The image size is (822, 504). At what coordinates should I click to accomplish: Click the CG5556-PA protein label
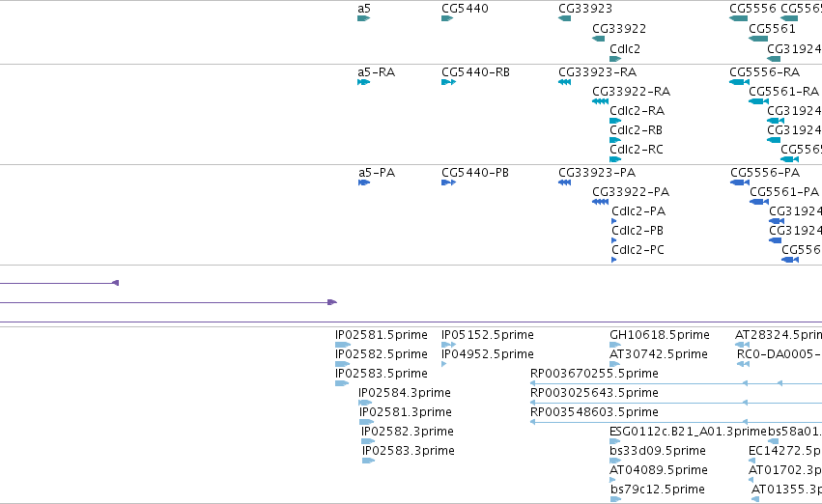pos(765,173)
